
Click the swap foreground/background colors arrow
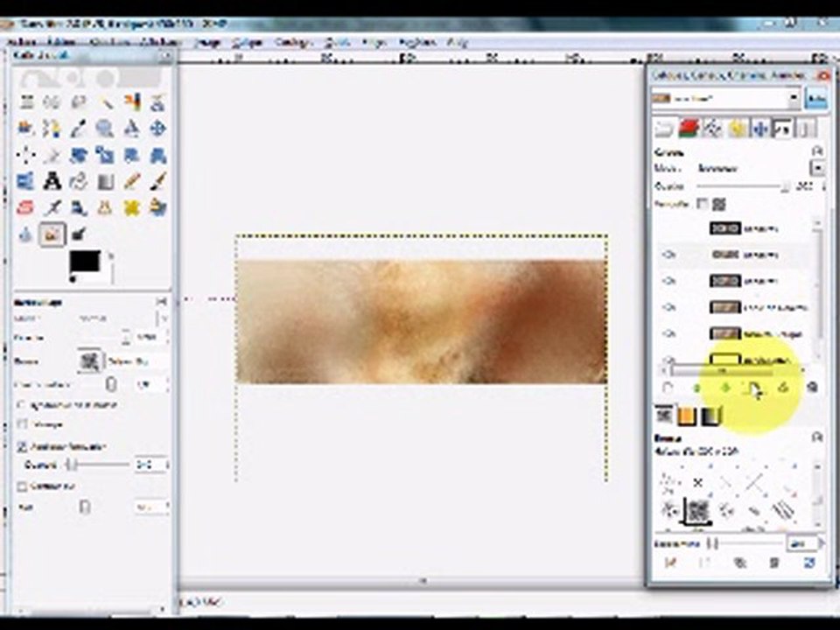[111, 256]
